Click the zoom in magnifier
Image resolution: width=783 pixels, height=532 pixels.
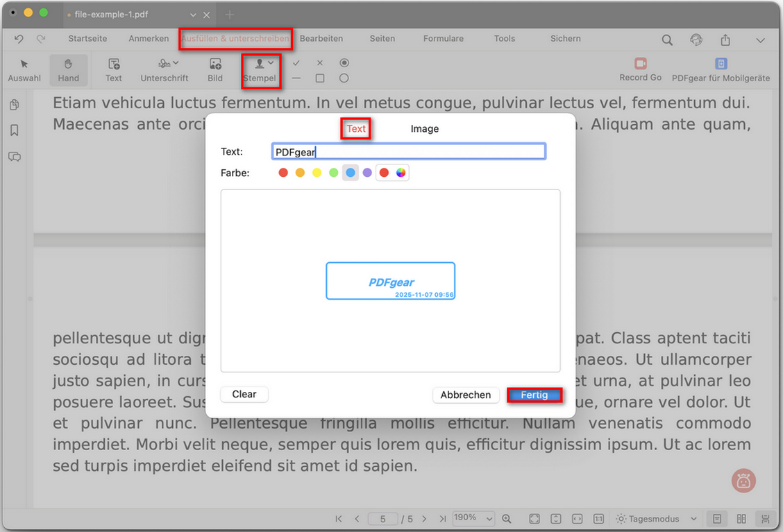point(506,519)
